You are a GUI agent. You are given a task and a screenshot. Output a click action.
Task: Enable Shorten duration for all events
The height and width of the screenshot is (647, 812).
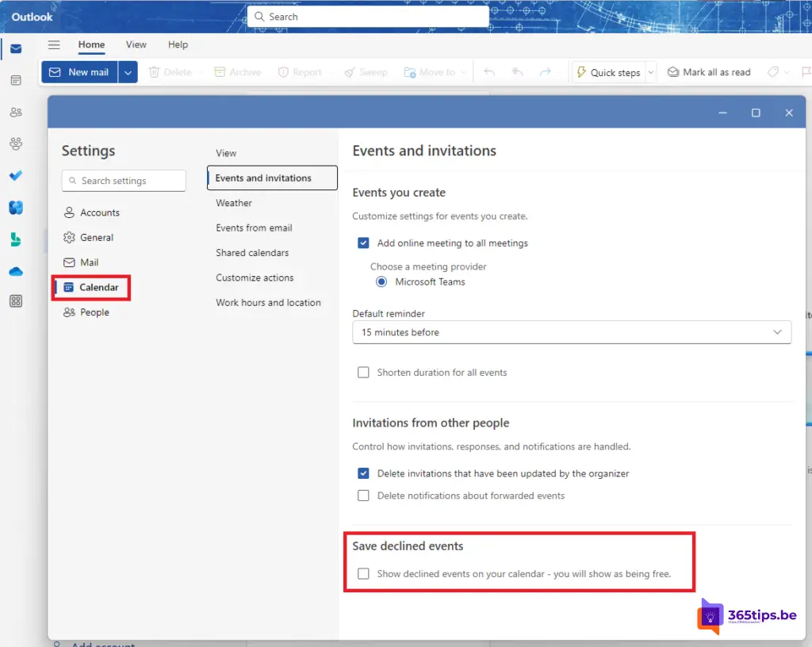click(x=363, y=373)
